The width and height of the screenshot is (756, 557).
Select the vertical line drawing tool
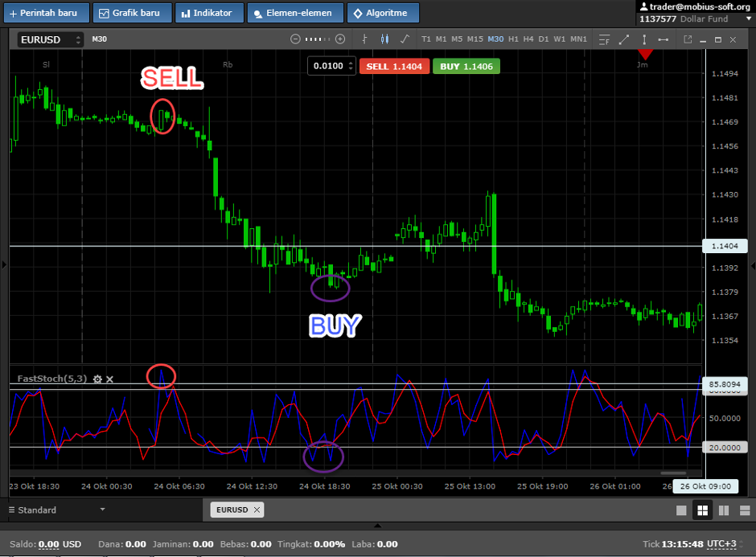click(x=644, y=39)
